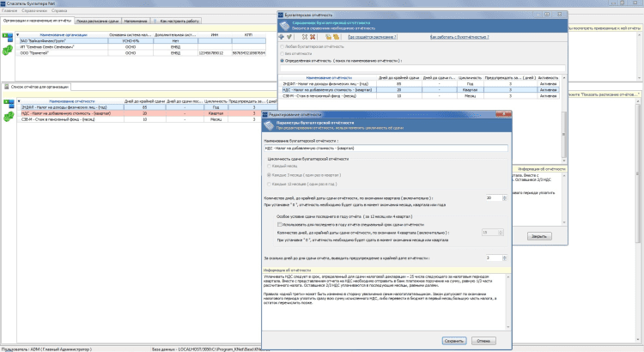644x352 pixels.
Task: Click the blue plus add-report toolbar icon
Action: pyautogui.click(x=282, y=37)
